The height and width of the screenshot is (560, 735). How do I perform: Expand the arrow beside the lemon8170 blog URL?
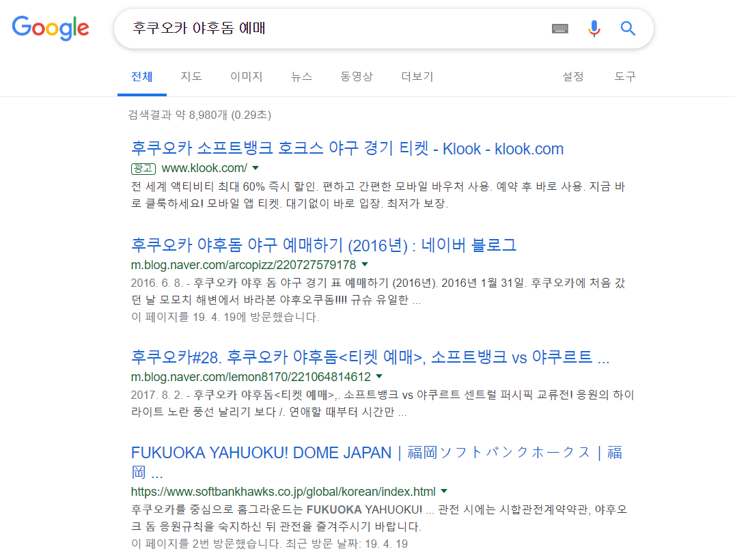click(x=379, y=376)
